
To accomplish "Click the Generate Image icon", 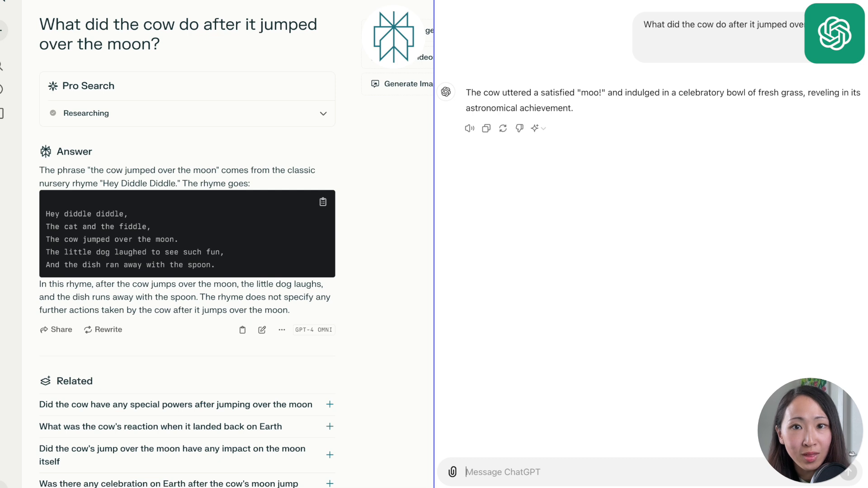I will pyautogui.click(x=375, y=84).
